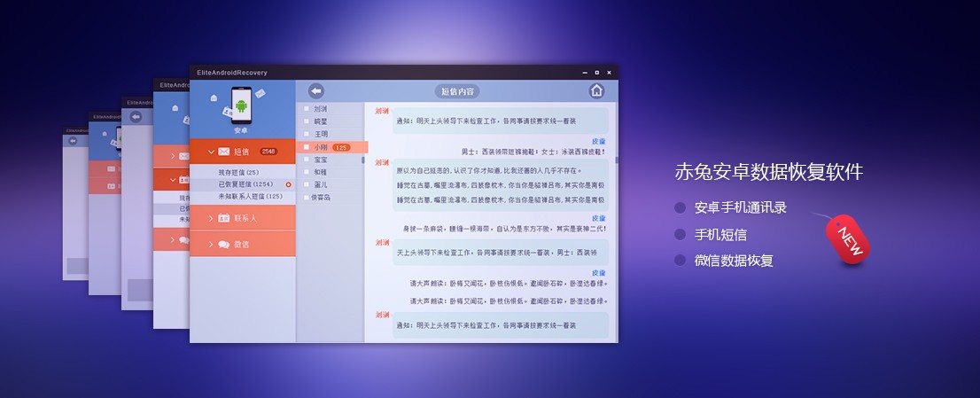Click the envelope icon beside 短信
Viewport: 980px width, 398px height.
224,152
